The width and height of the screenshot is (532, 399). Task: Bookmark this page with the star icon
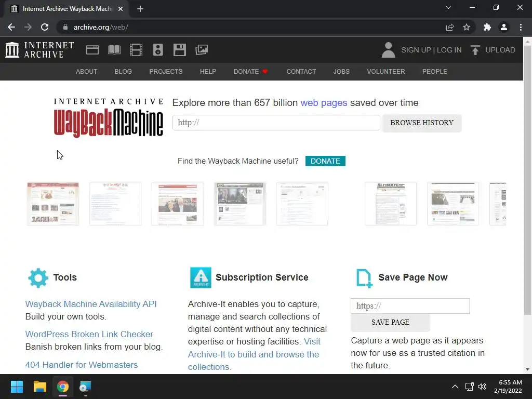(467, 27)
